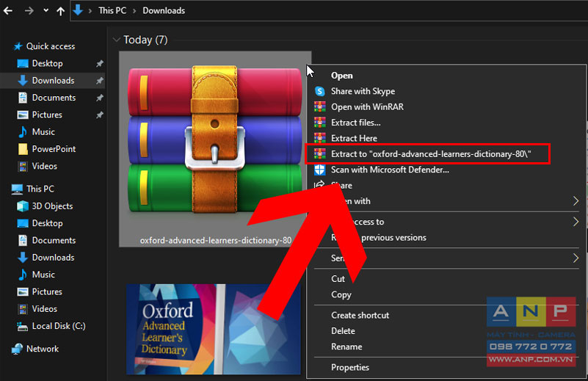Choose Delete in context menu
This screenshot has width=588, height=381.
pos(343,331)
